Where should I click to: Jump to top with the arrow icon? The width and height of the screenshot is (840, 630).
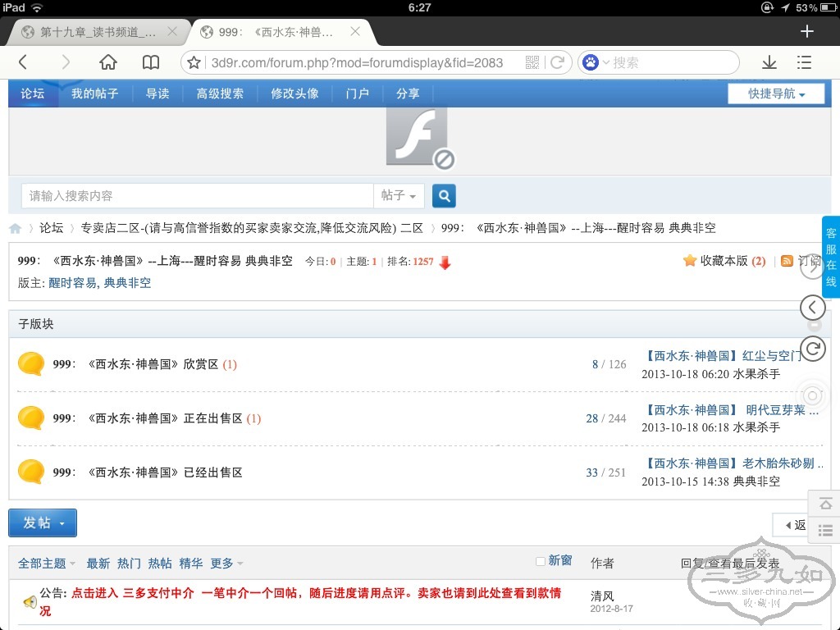pyautogui.click(x=825, y=504)
